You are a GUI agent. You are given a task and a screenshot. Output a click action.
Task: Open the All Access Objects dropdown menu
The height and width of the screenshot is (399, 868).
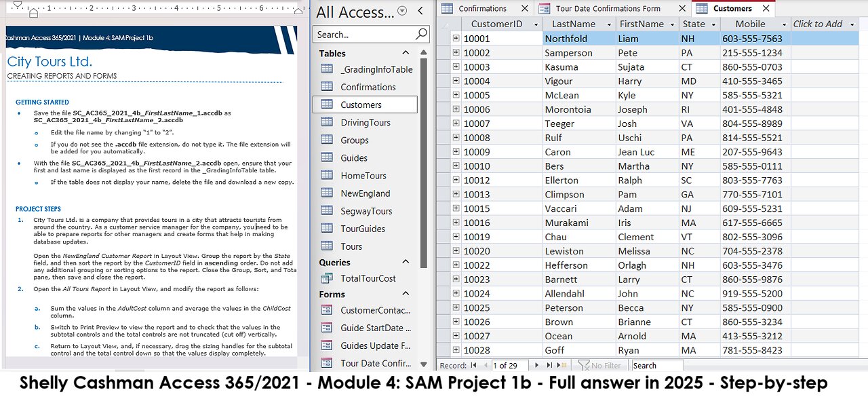pos(402,12)
